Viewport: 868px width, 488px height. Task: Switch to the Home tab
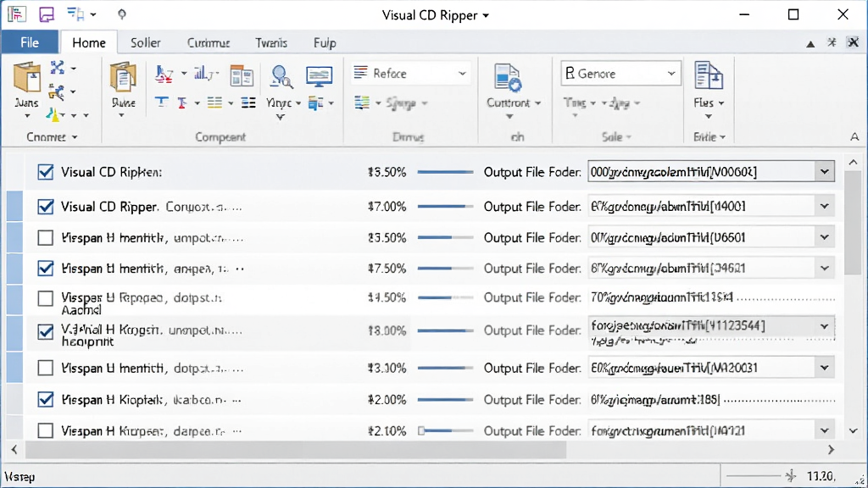pyautogui.click(x=88, y=42)
